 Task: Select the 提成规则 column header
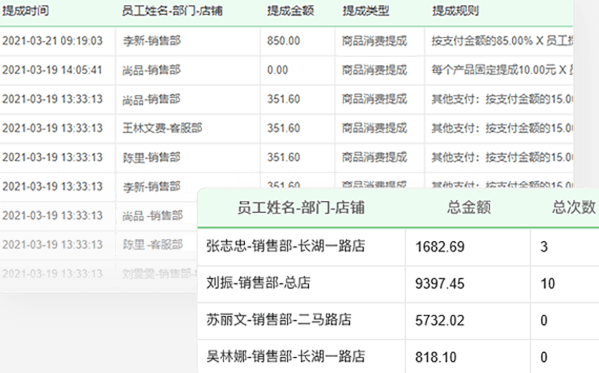coord(455,11)
